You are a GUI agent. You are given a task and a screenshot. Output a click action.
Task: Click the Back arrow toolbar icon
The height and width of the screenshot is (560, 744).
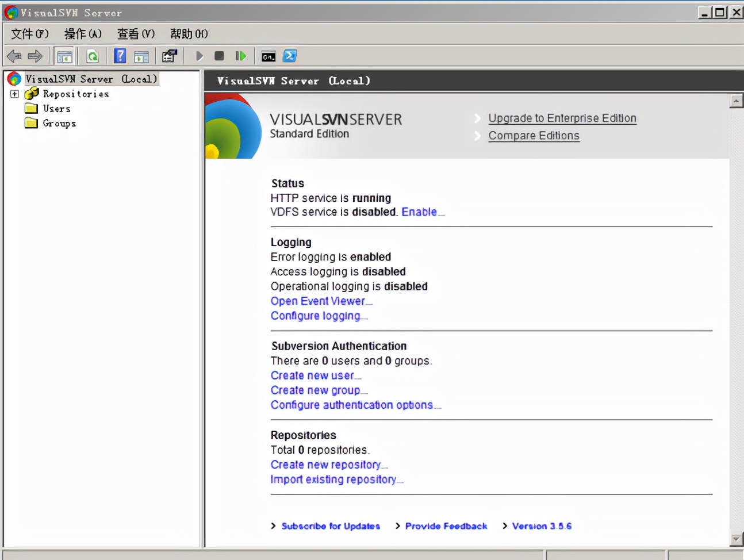(x=14, y=56)
